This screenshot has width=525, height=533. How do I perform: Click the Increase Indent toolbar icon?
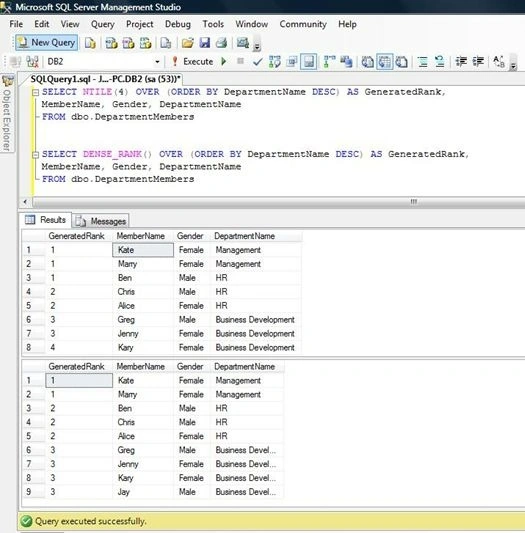tap(478, 62)
